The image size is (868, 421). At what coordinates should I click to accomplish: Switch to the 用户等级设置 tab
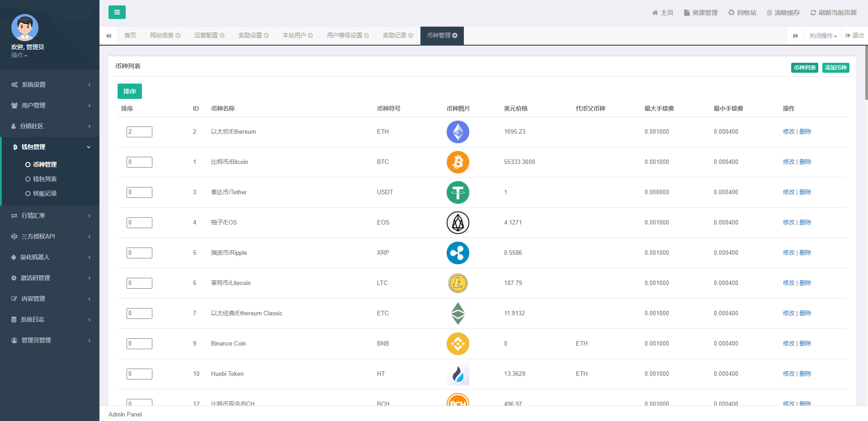(x=344, y=36)
